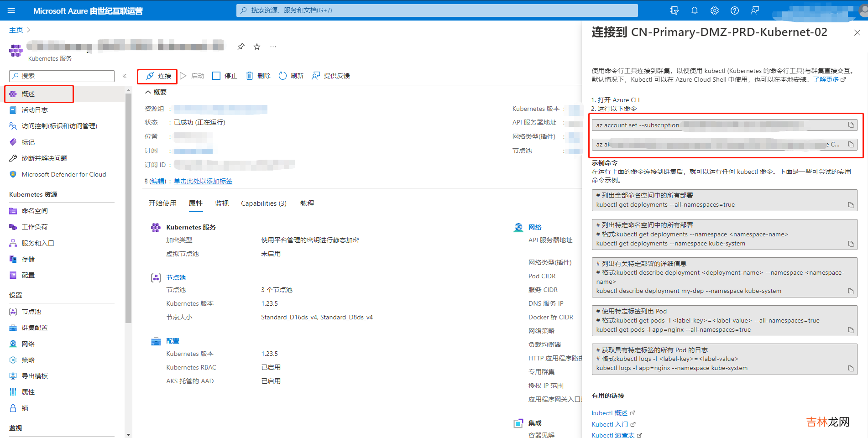Copy the kubectl get deployments all-namespaces command
Viewport: 868px width, 438px height.
pyautogui.click(x=851, y=205)
